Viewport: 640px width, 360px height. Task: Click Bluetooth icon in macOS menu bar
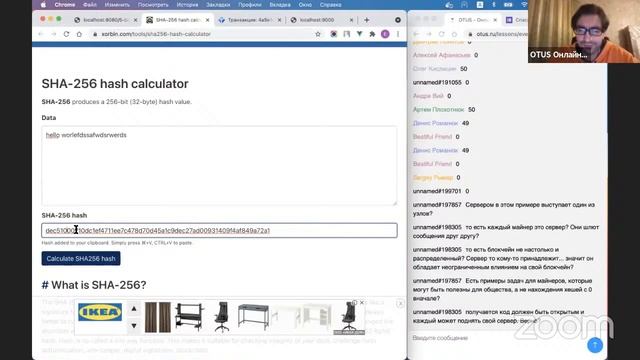click(493, 5)
